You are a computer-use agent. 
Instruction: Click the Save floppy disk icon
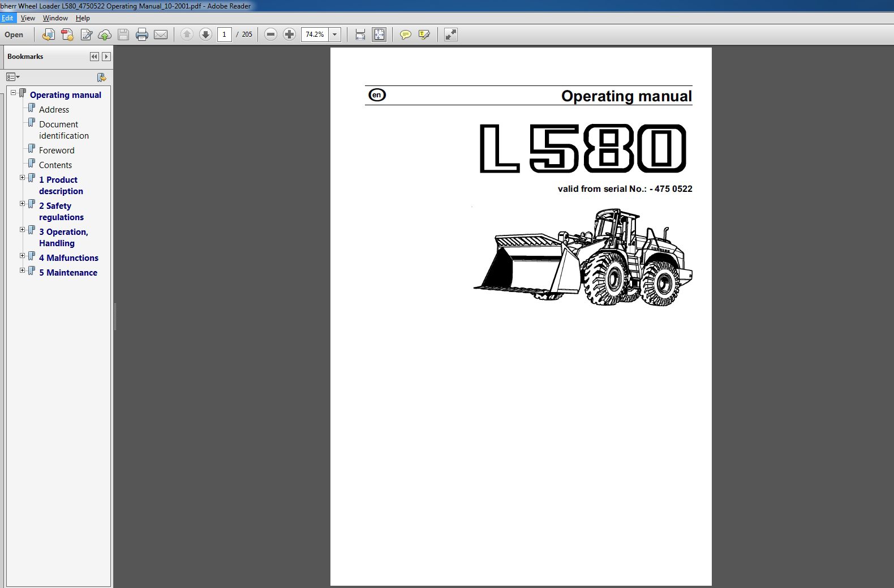[123, 35]
